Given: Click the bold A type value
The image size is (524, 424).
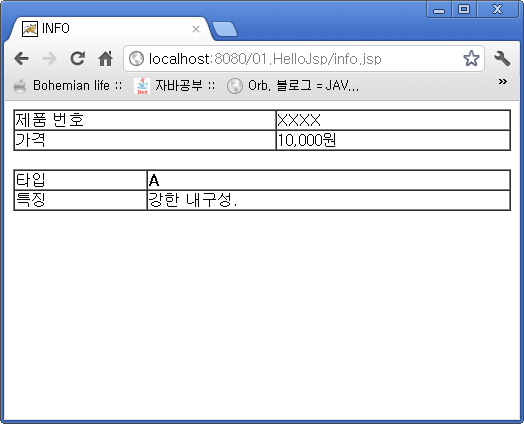Looking at the screenshot, I should tap(154, 181).
